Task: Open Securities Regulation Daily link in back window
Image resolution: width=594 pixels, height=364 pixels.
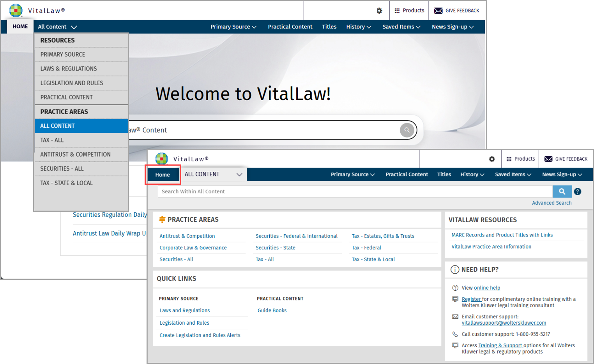Action: (x=110, y=215)
